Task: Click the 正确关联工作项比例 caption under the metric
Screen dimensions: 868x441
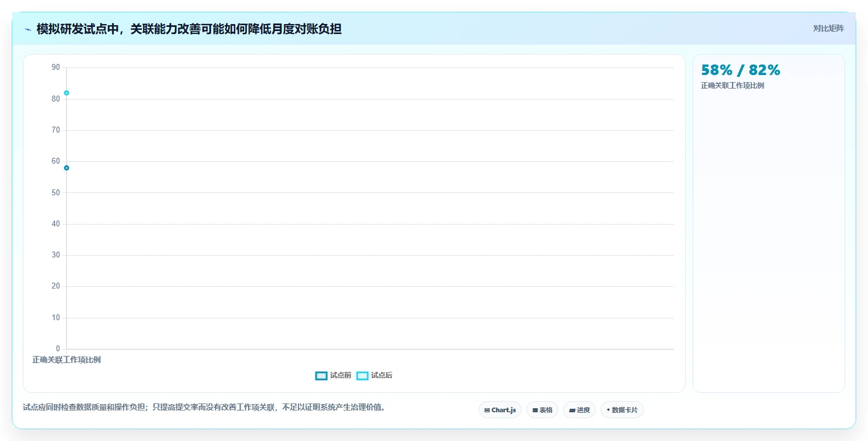Action: [733, 86]
